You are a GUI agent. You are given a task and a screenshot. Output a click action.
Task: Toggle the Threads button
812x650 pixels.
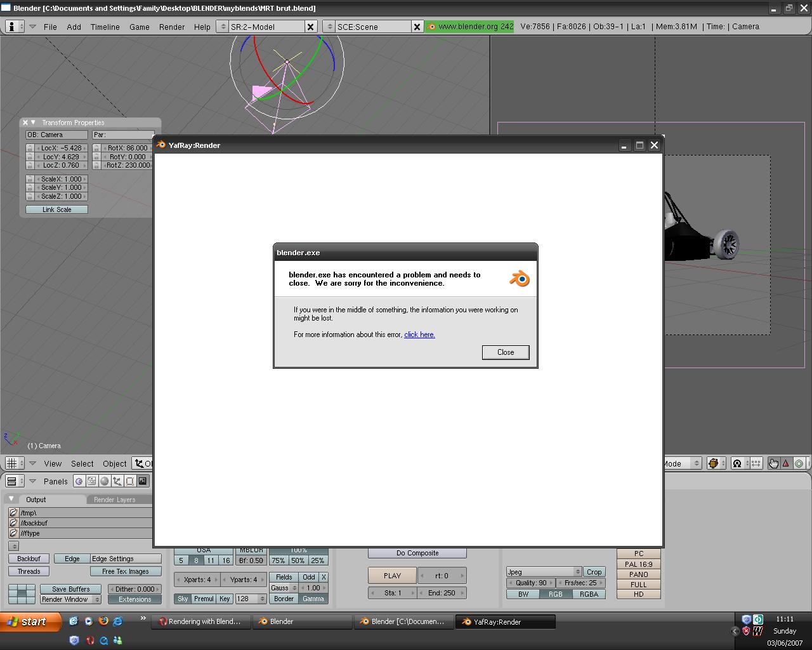click(x=29, y=571)
